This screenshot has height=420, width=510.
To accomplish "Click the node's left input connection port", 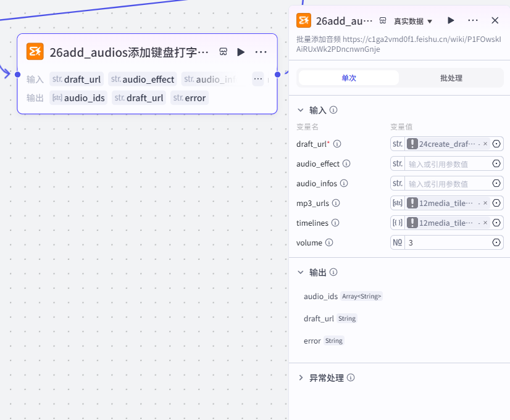I will 17,75.
